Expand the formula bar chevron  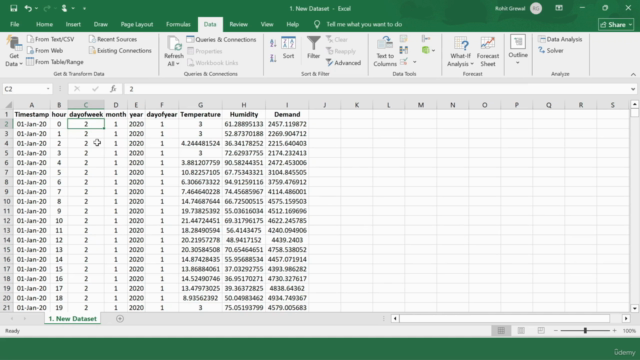click(x=633, y=89)
